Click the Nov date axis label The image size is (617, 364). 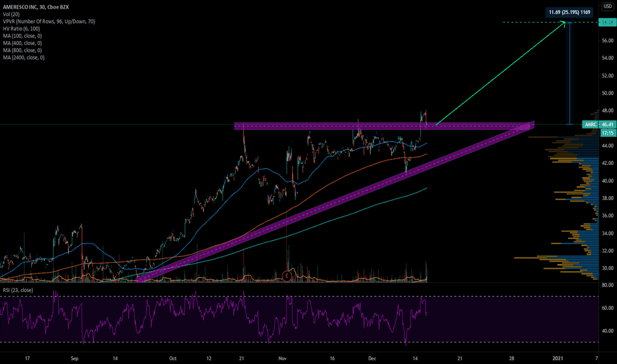282,359
